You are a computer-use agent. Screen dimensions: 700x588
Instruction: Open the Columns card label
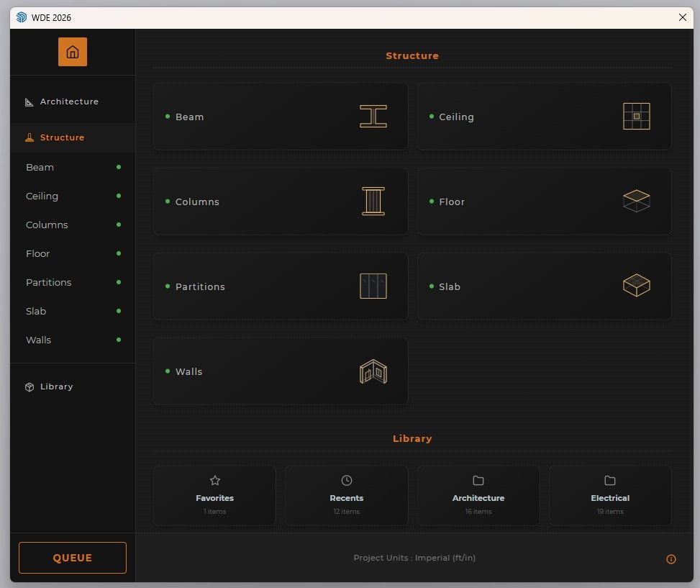pos(197,202)
